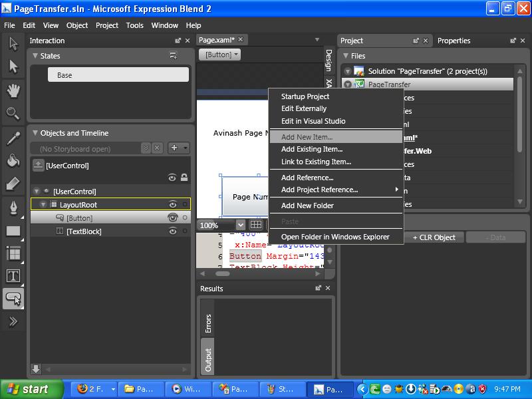The height and width of the screenshot is (399, 532).
Task: Toggle the lock-all icon in the timeline header
Action: point(184,177)
